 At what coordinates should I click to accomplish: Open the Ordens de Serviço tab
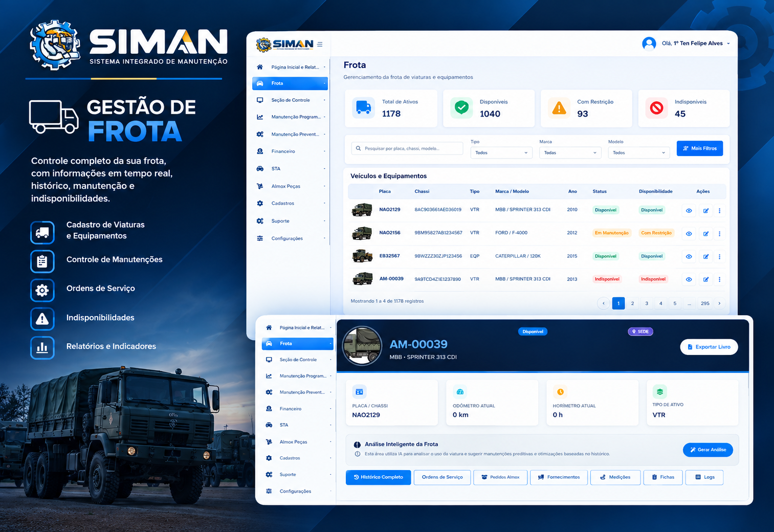pos(443,477)
